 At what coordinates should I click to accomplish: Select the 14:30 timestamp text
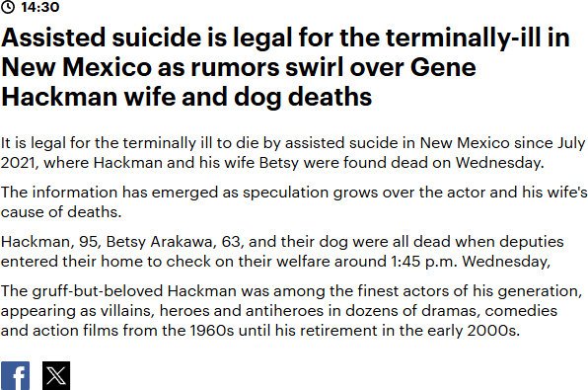coord(40,7)
